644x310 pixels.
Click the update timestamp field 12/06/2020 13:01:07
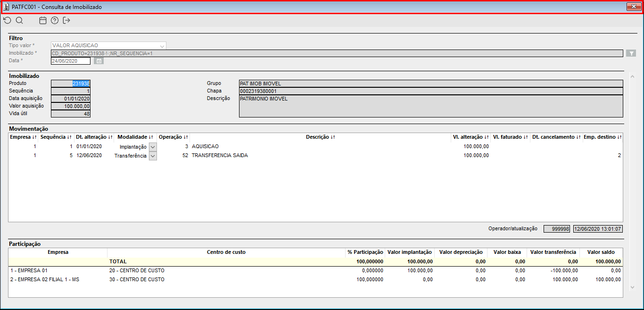(x=598, y=229)
